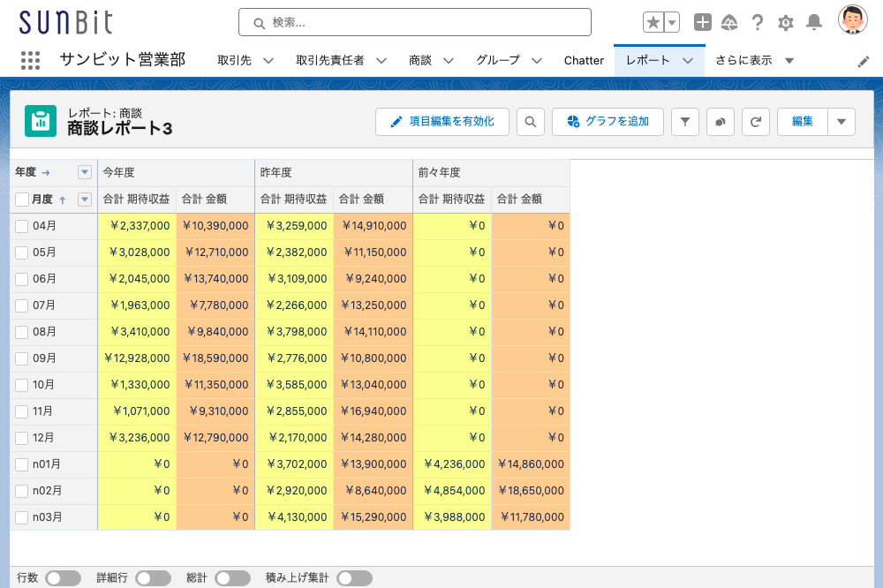Click the green report icon
The height and width of the screenshot is (588, 883).
41,121
